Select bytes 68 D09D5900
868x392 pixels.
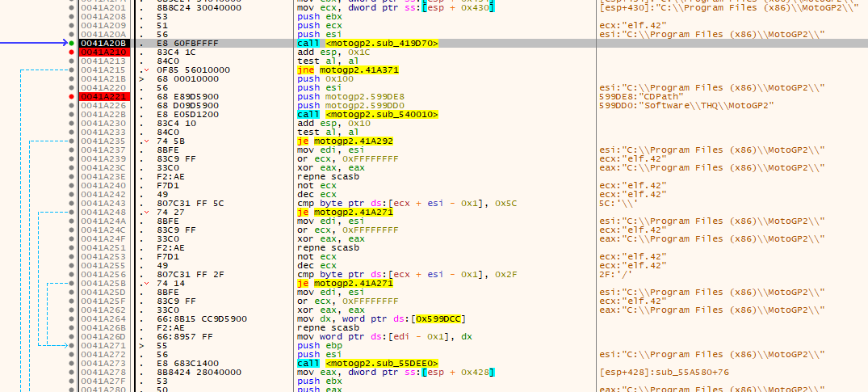pos(187,105)
